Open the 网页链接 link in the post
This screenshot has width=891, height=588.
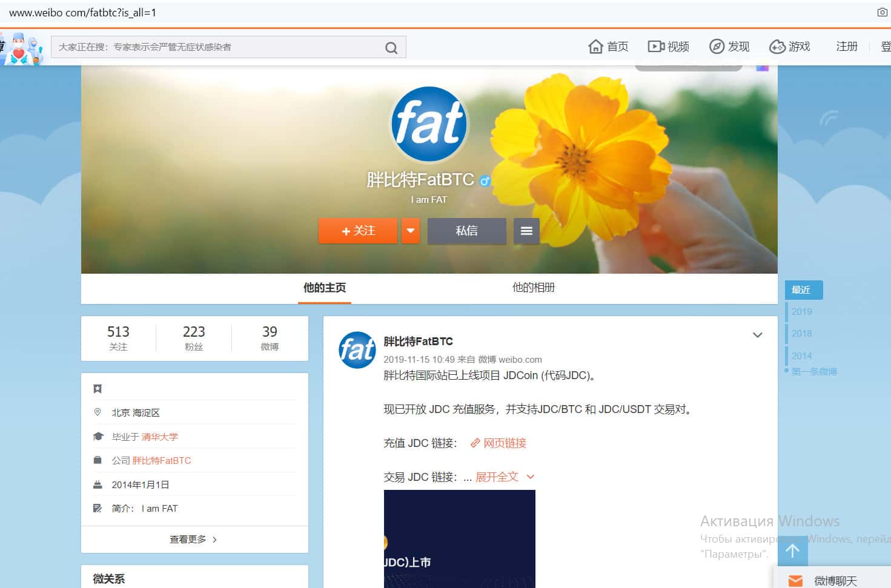click(505, 443)
